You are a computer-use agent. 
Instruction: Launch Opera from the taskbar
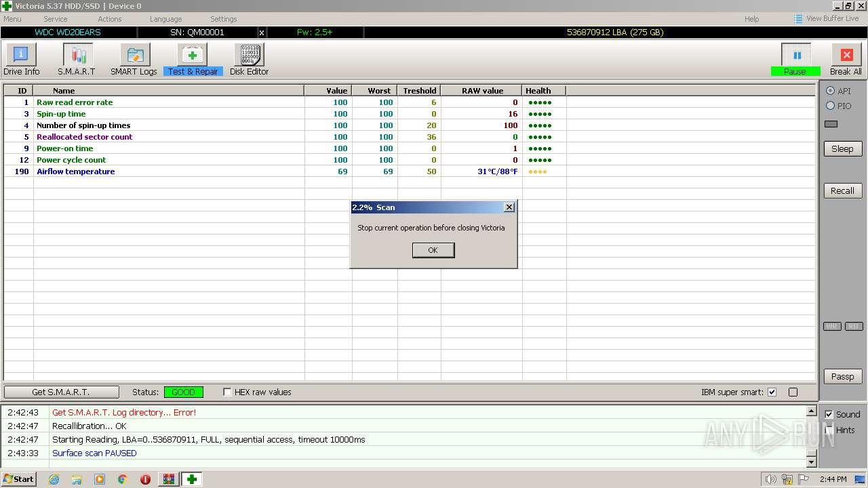coord(145,479)
